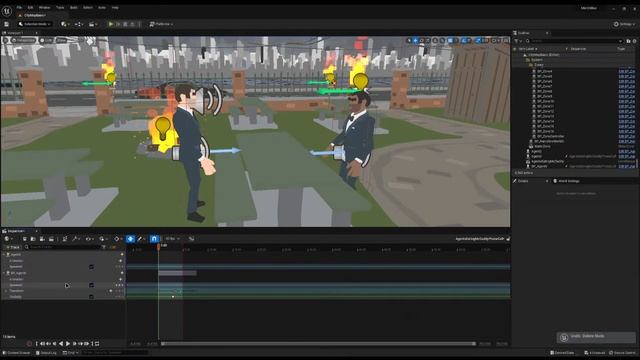Image resolution: width=640 pixels, height=360 pixels.
Task: Play the sequence forward
Action: (68, 344)
